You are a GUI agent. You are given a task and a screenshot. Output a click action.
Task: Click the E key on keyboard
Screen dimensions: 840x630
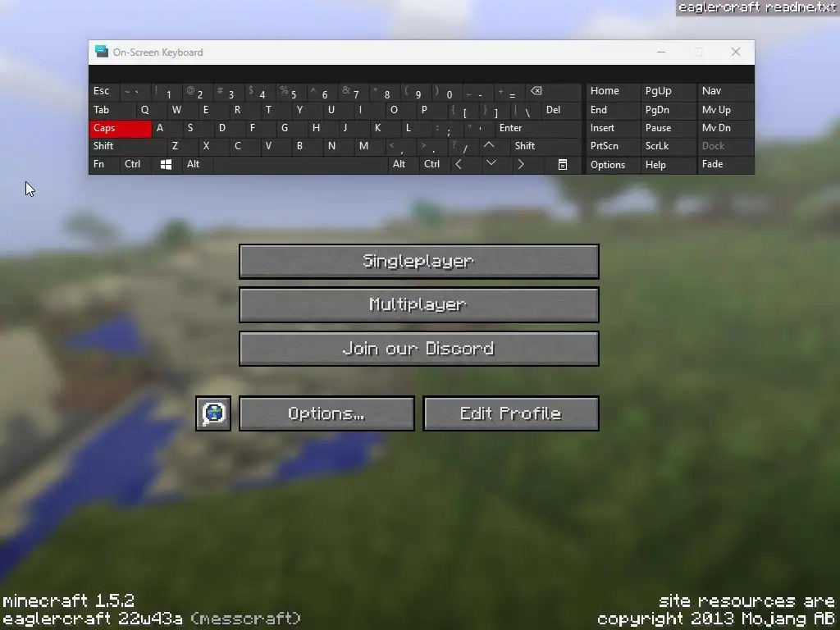[214, 110]
